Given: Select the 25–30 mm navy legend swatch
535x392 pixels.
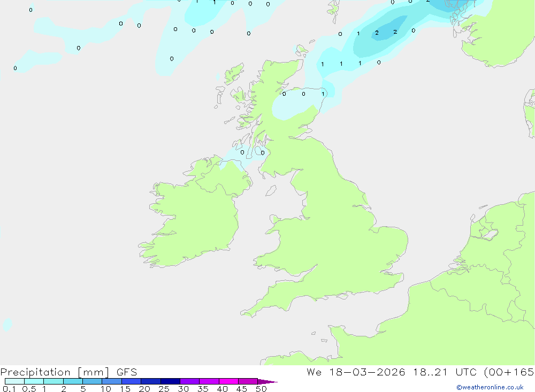Looking at the screenshot, I should point(170,381).
